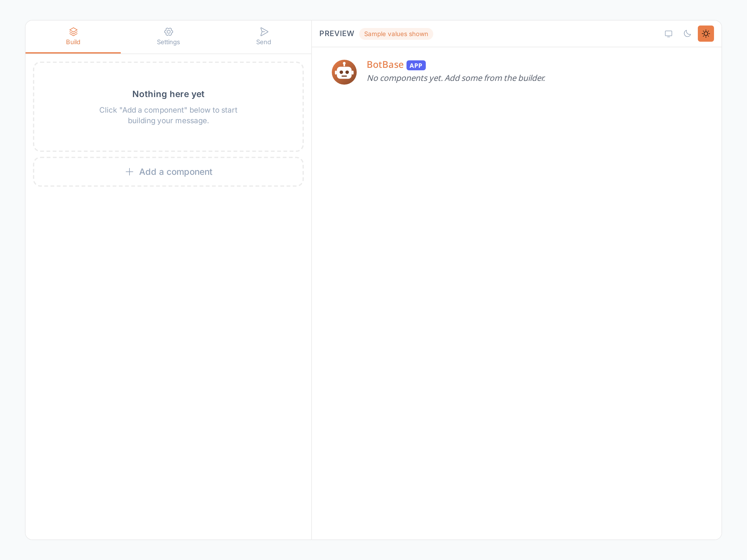Viewport: 747px width, 560px height.
Task: Click the No components yet preview message
Action: (456, 78)
